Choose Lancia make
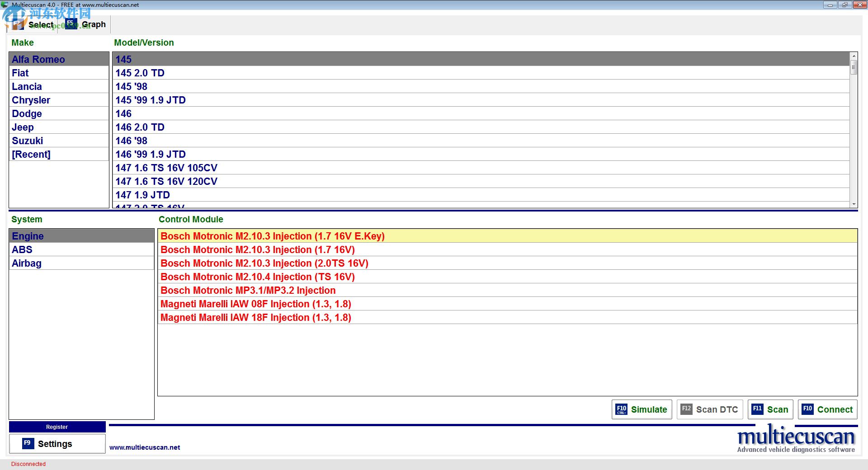Viewport: 868px width, 470px height. point(59,86)
